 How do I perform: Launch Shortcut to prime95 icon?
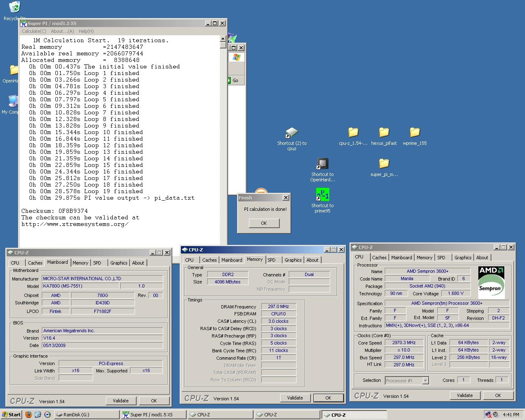[x=322, y=195]
